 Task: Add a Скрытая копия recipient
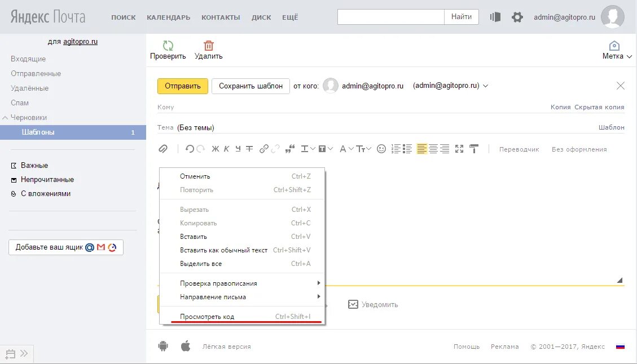[x=599, y=107]
